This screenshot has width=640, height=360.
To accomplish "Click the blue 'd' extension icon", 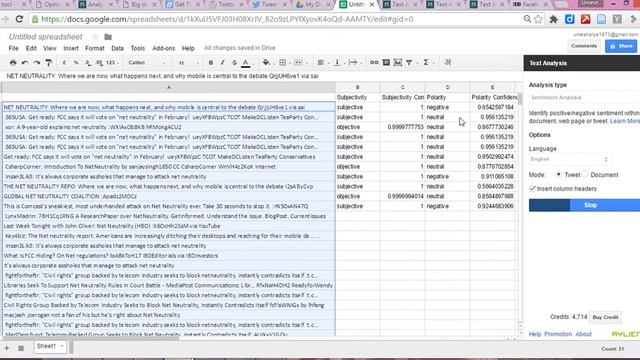I will (x=569, y=19).
